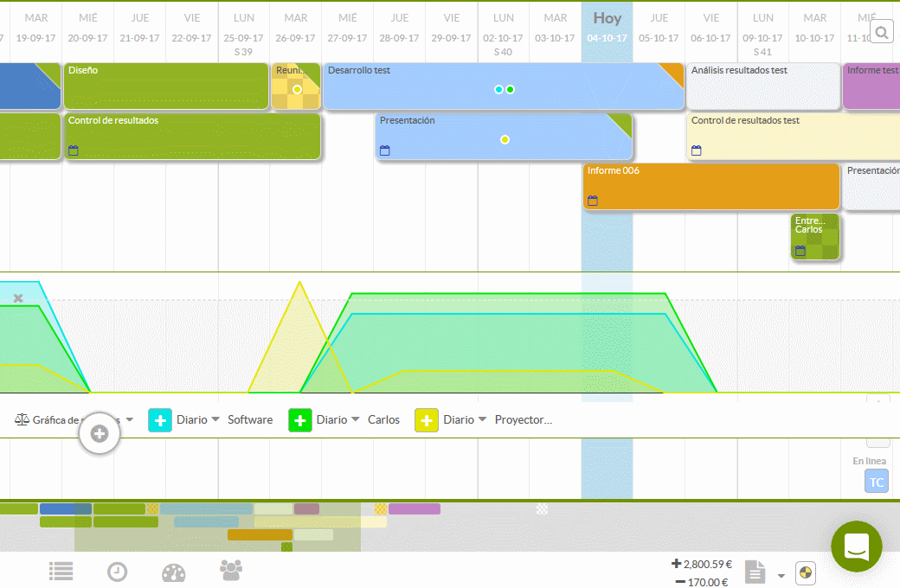Open the search magnifier icon
Screen dimensions: 900x588
[x=882, y=29]
